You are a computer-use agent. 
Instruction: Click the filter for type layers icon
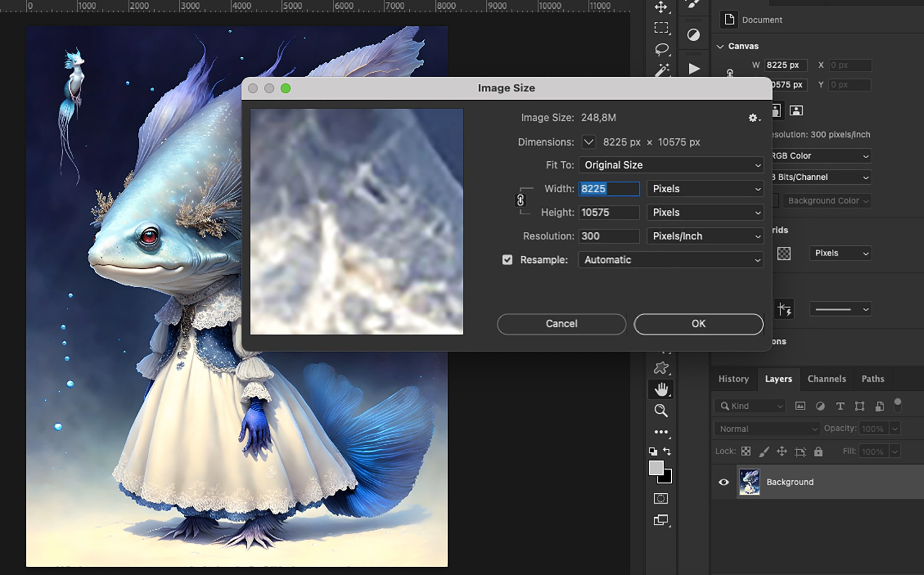click(x=840, y=406)
